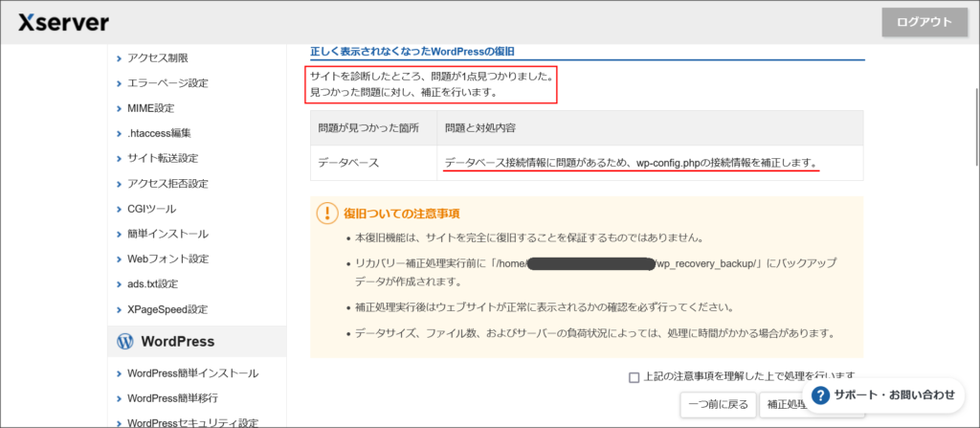Click the WordPress logo icon in sidebar
Image resolution: width=980 pixels, height=428 pixels.
(x=125, y=341)
